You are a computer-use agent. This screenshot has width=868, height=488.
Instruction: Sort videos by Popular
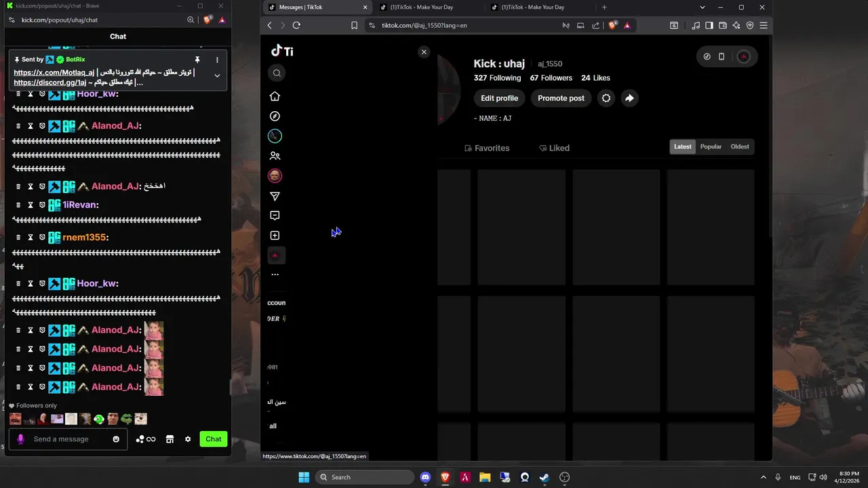click(x=711, y=146)
